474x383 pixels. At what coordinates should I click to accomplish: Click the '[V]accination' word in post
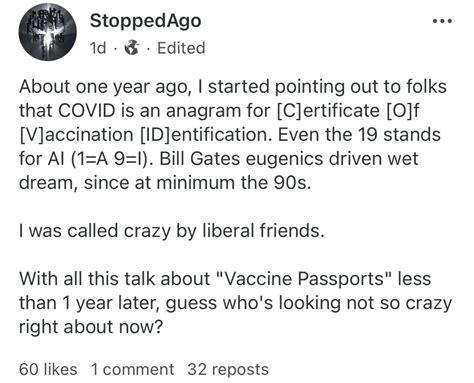76,135
